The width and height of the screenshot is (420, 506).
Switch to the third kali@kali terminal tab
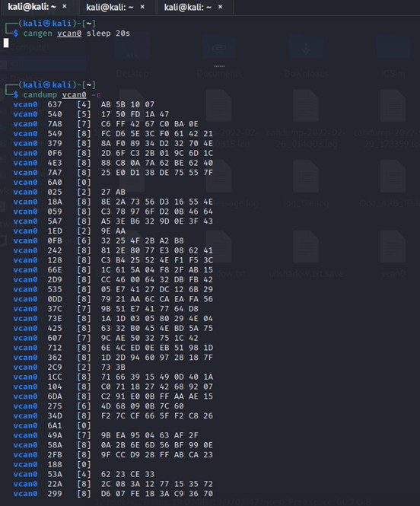pos(187,7)
